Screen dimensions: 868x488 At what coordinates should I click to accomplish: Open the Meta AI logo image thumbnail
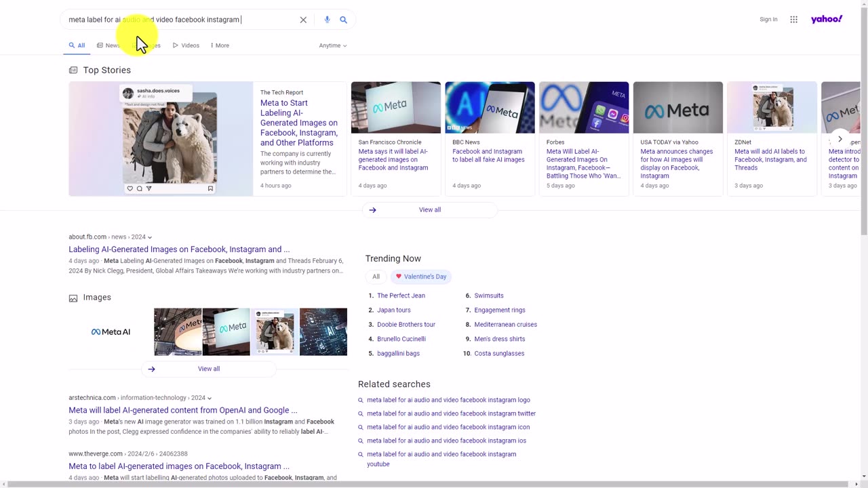tap(111, 332)
